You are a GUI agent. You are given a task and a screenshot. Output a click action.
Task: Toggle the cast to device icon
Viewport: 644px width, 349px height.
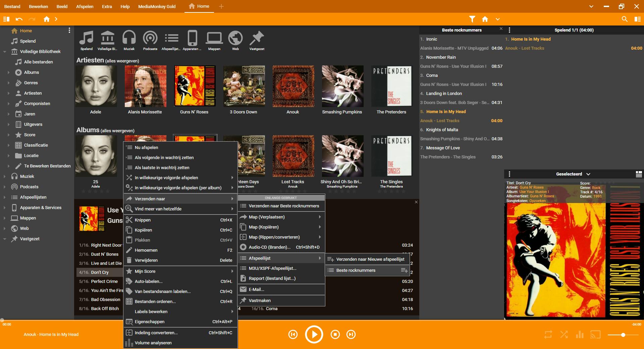(595, 335)
